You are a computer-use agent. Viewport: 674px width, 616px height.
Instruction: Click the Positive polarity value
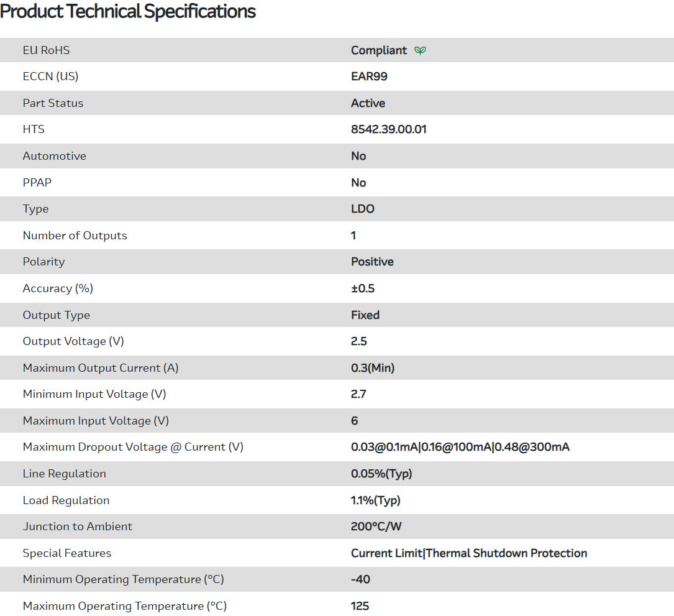click(372, 262)
